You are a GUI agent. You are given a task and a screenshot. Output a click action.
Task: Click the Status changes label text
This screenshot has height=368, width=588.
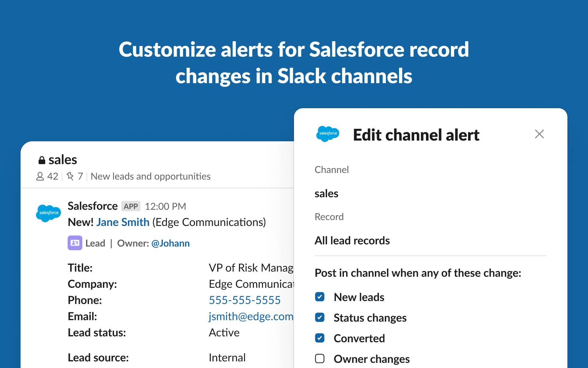[370, 318]
